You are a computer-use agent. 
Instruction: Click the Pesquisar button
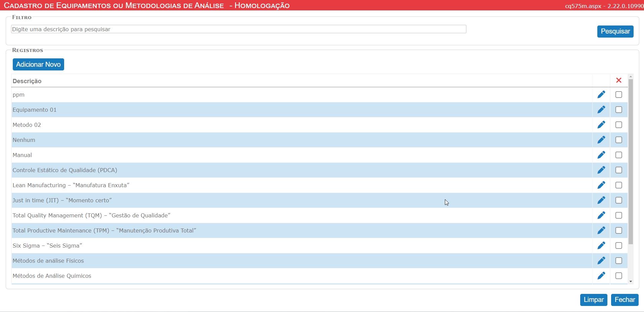[615, 31]
